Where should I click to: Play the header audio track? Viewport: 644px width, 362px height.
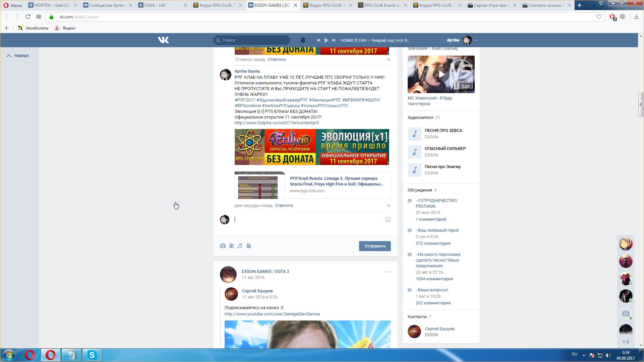[x=326, y=40]
